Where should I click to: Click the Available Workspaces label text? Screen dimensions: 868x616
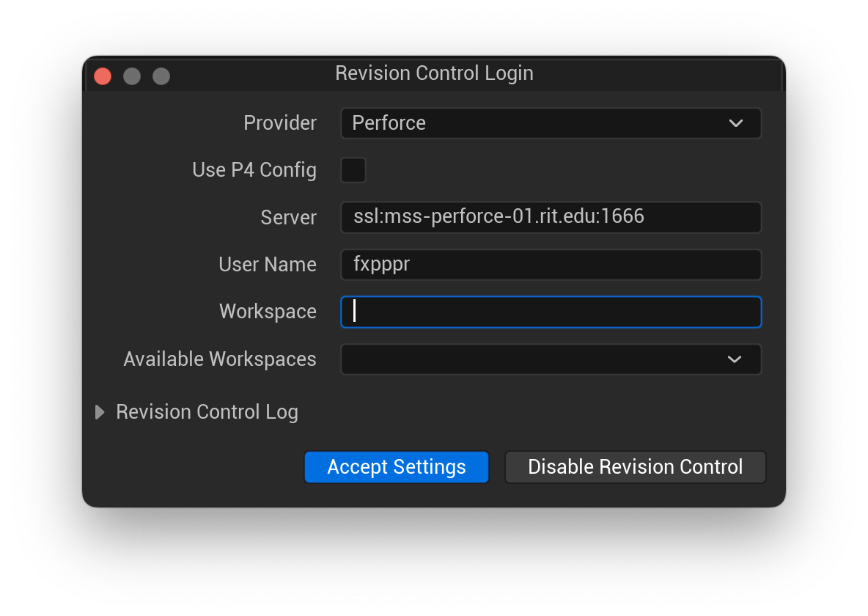220,359
